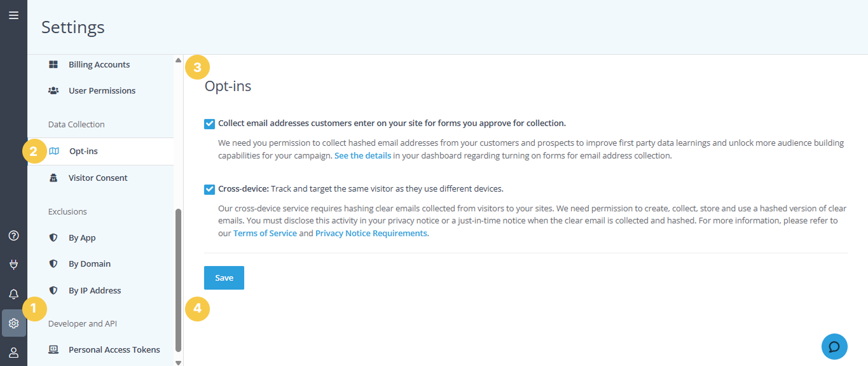
Task: Open the chat bubble widget
Action: (x=834, y=347)
